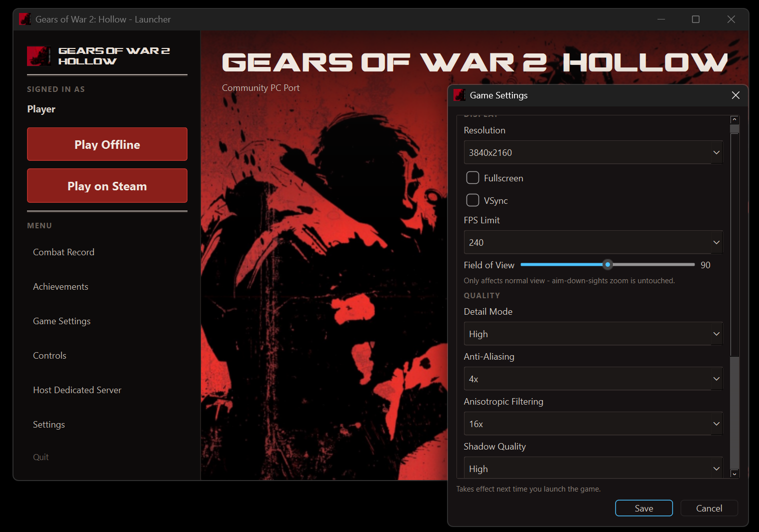Click the QUALITY section heading

pos(481,296)
